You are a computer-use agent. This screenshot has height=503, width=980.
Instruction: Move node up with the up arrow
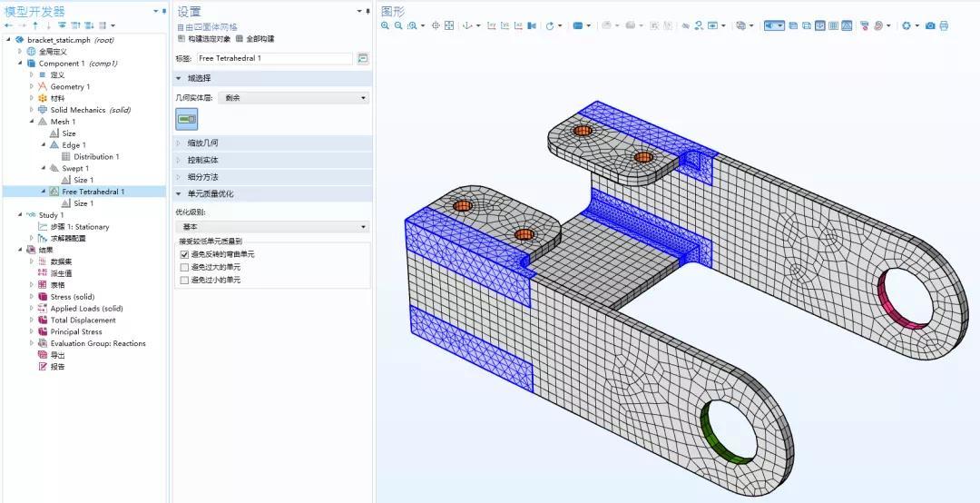35,25
